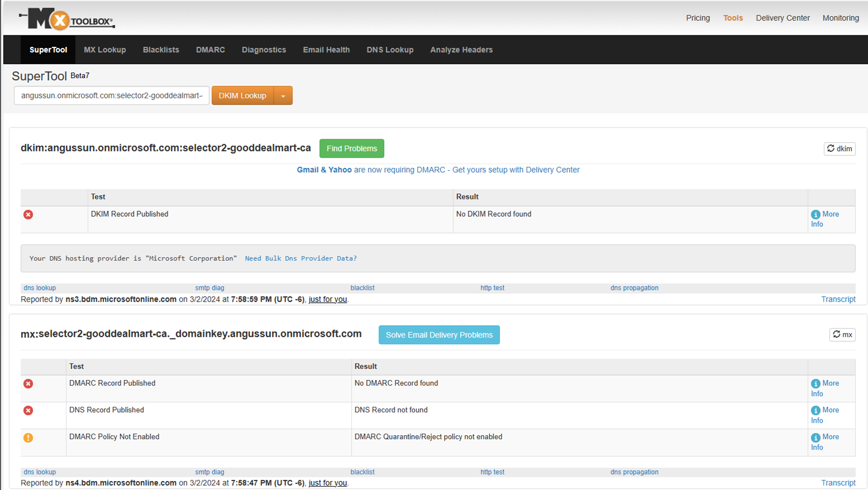This screenshot has width=868, height=490.
Task: Open the Diagnostics tab
Action: point(264,50)
